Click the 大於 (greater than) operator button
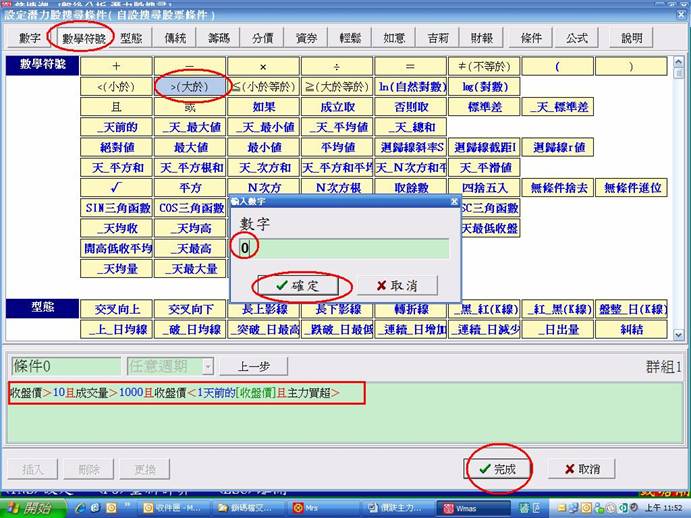 [x=192, y=85]
